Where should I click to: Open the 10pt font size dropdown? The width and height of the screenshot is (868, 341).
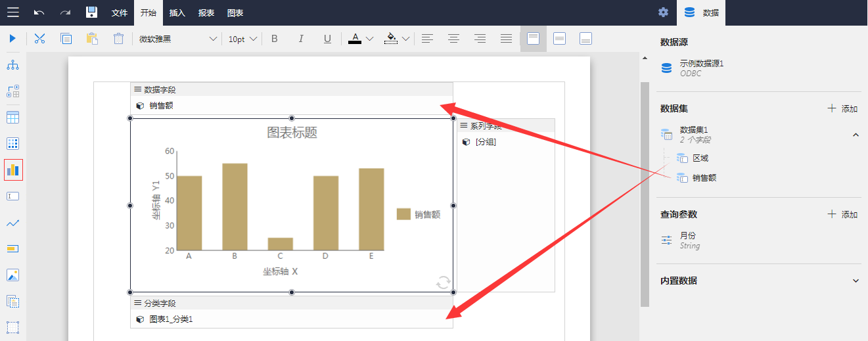(x=242, y=39)
